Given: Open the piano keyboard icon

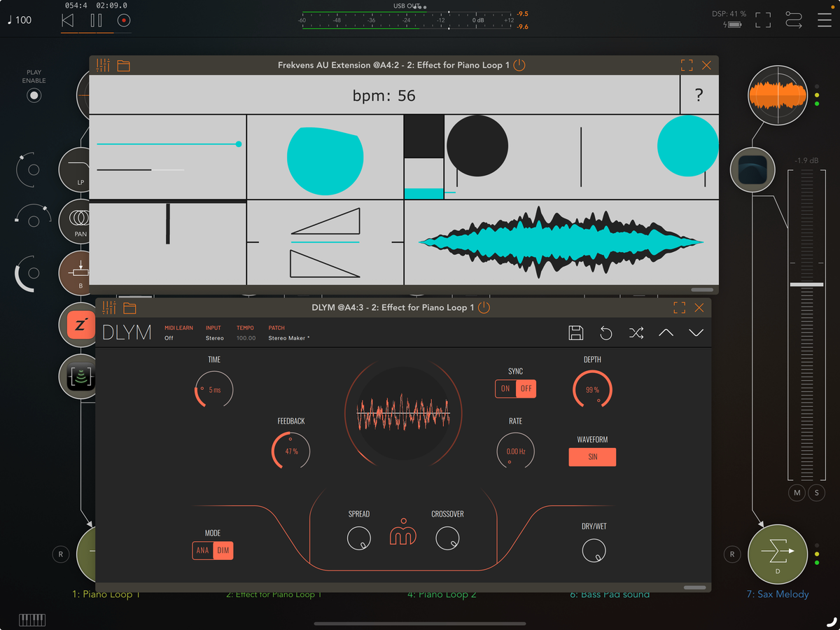Looking at the screenshot, I should click(x=32, y=619).
